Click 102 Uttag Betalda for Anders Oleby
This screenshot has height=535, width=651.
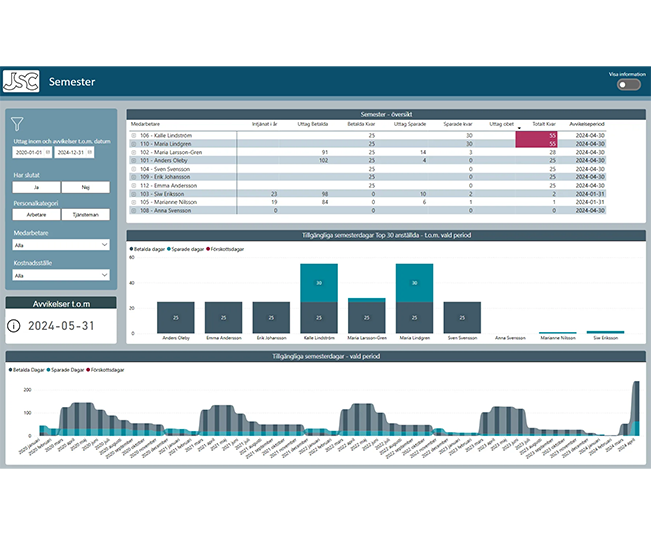(x=323, y=160)
